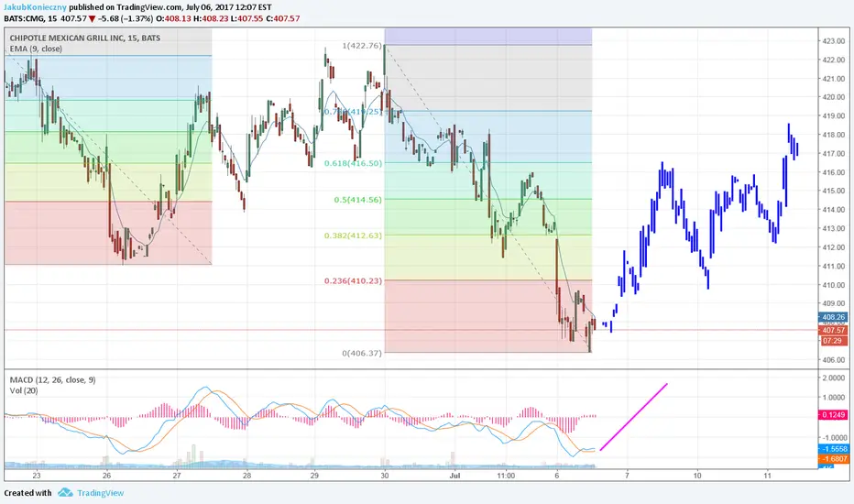Image resolution: width=854 pixels, height=504 pixels.
Task: Click date 29 on the time axis
Action: coord(314,476)
